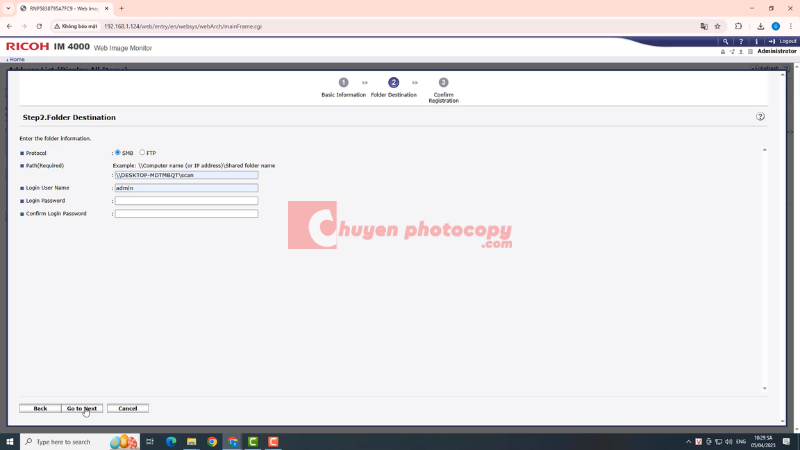The width and height of the screenshot is (800, 450).
Task: Select the RNP58387954A7FC9 browser tab
Action: 64,8
